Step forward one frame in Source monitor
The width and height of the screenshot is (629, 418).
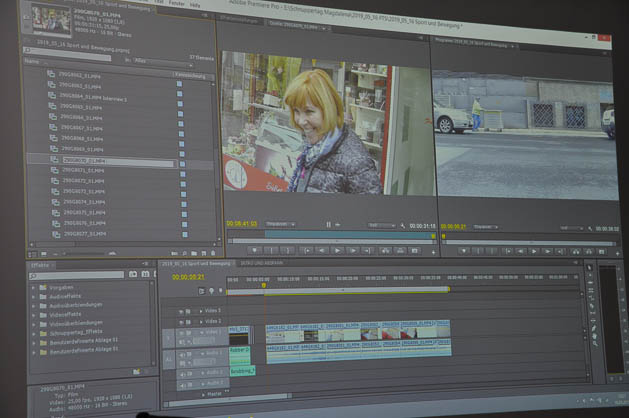pos(352,250)
